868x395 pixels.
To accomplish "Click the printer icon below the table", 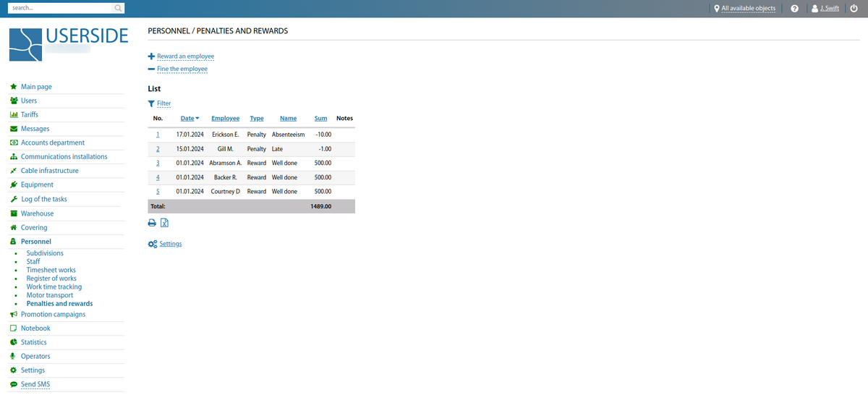I will tap(152, 223).
